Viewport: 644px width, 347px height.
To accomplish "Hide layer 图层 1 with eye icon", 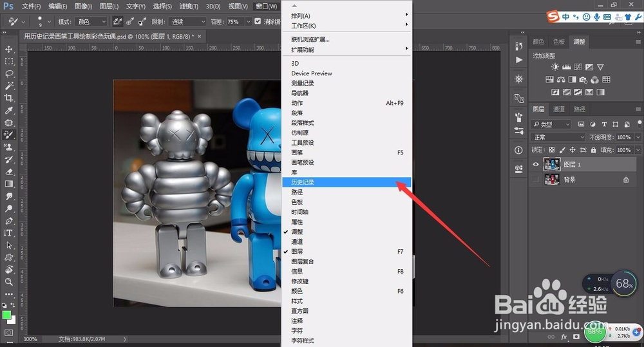I will click(x=536, y=165).
